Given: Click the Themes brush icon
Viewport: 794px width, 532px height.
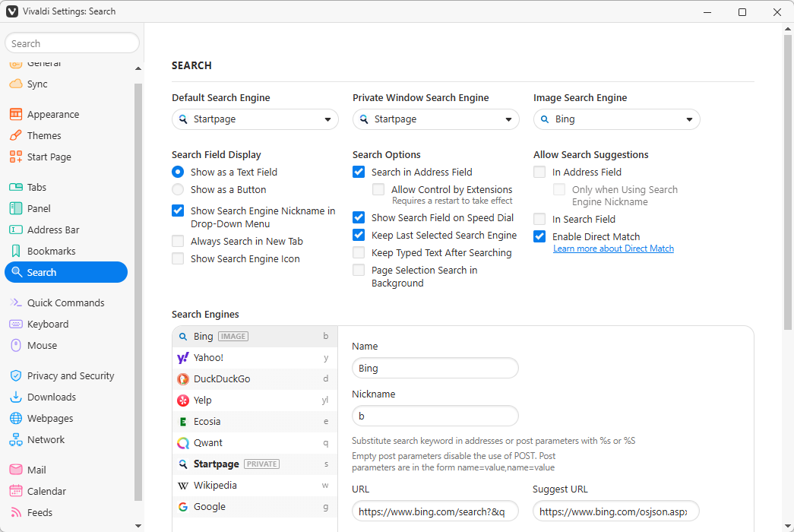Looking at the screenshot, I should pyautogui.click(x=15, y=135).
